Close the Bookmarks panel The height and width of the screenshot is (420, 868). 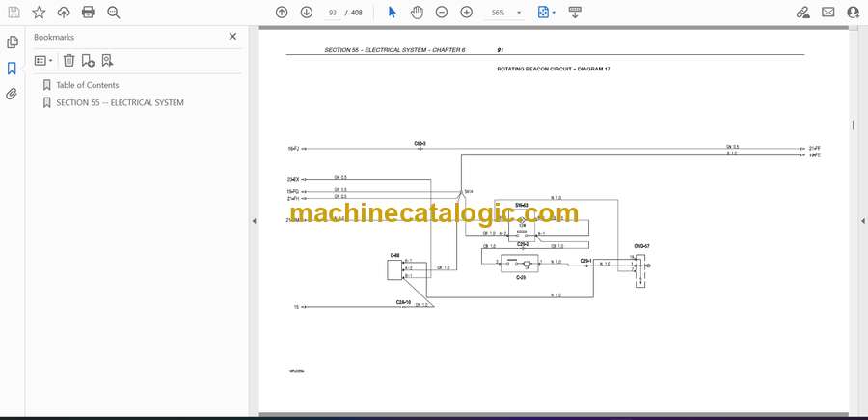(232, 36)
